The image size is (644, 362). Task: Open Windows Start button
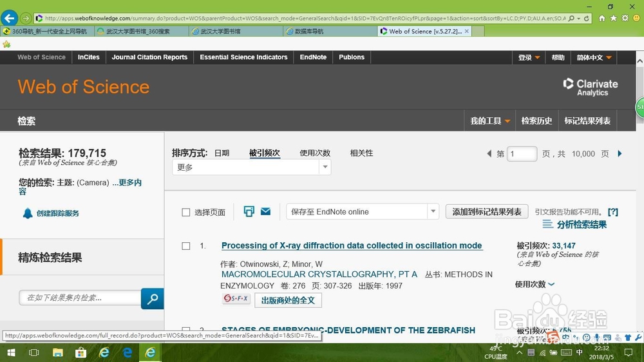(12, 352)
